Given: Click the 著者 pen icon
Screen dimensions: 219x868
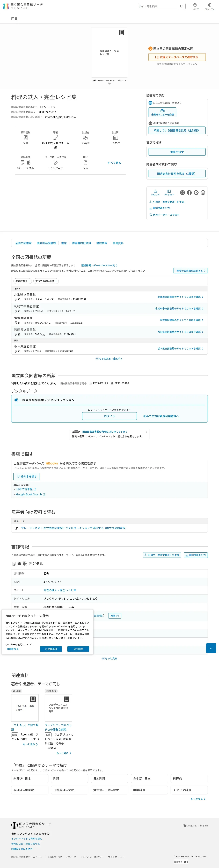Looking at the screenshot, I should tap(56, 138).
